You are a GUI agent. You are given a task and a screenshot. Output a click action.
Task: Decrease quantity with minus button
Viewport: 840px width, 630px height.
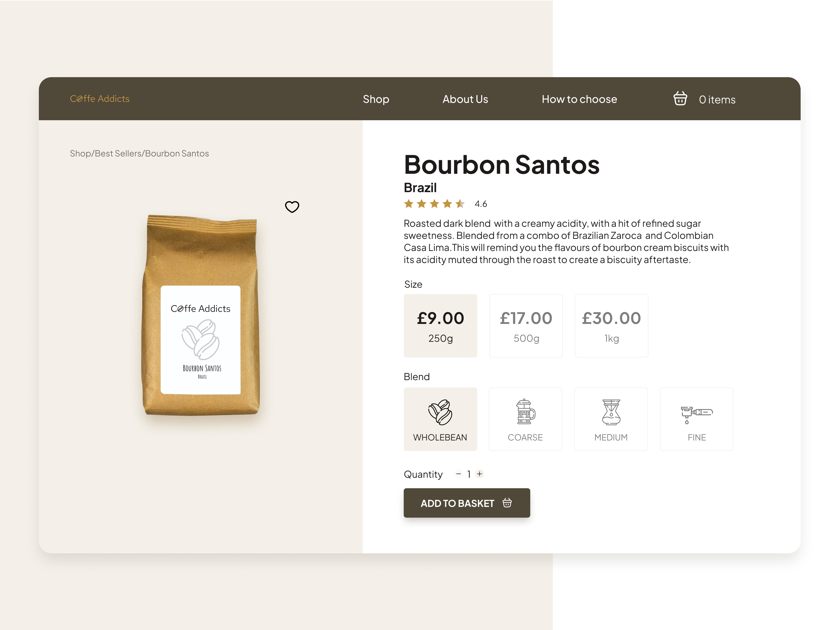[458, 474]
